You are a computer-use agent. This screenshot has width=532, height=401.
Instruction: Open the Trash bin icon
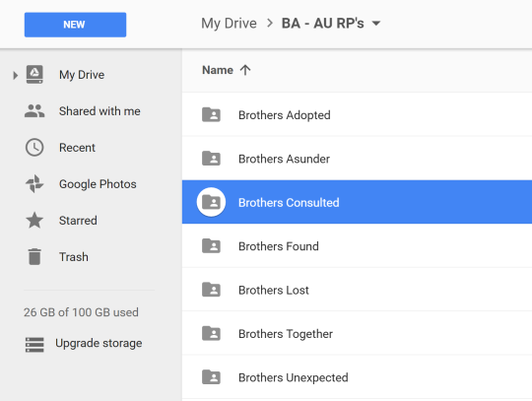tap(34, 256)
